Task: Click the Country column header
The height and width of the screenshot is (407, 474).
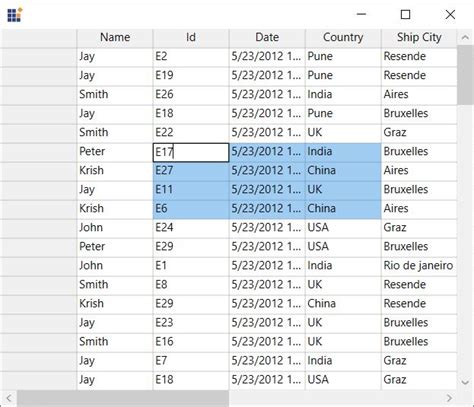Action: pyautogui.click(x=343, y=38)
